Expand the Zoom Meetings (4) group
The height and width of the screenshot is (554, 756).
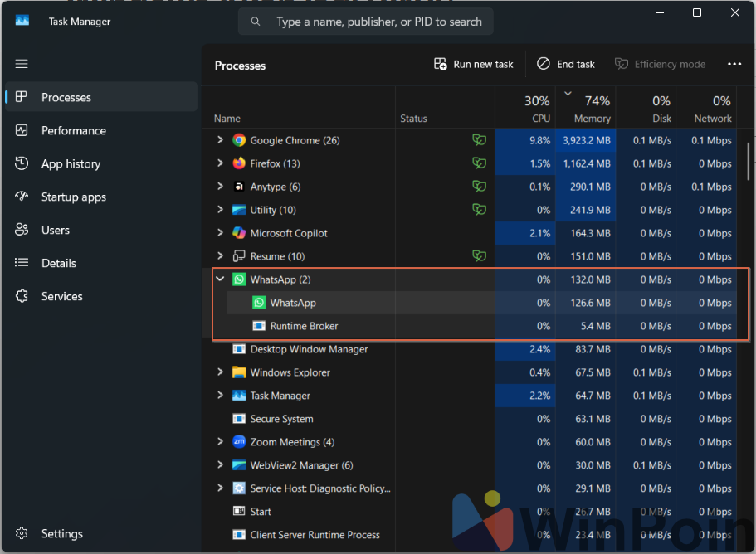pyautogui.click(x=221, y=441)
